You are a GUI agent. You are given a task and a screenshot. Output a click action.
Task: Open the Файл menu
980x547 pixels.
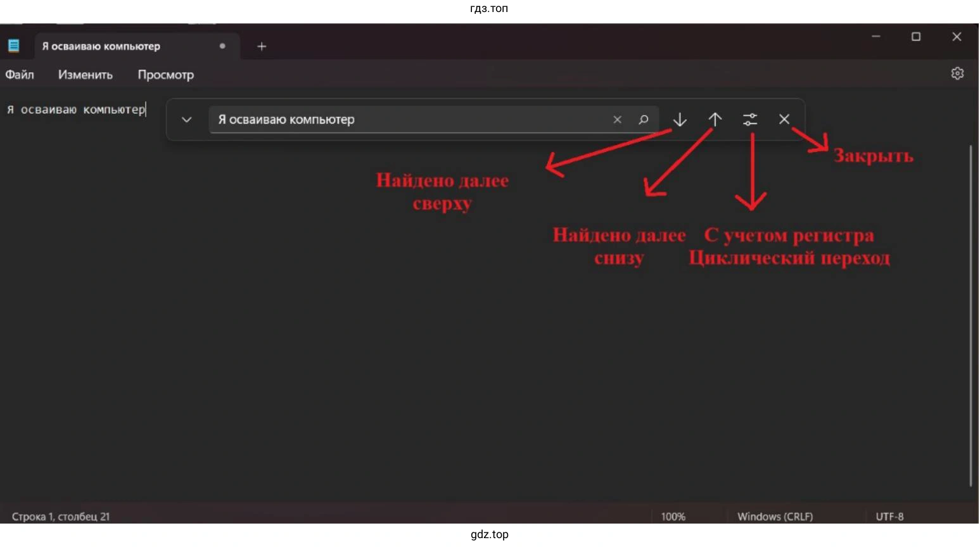click(x=19, y=74)
